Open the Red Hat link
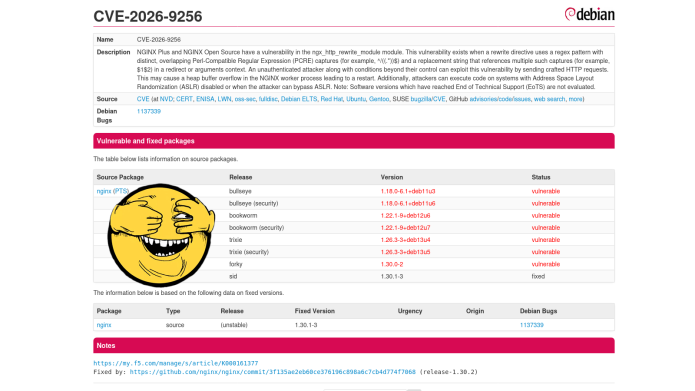 pyautogui.click(x=332, y=99)
